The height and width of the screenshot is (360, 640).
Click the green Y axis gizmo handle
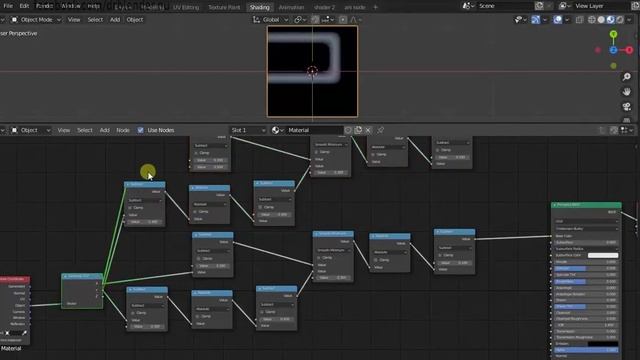pos(613,35)
